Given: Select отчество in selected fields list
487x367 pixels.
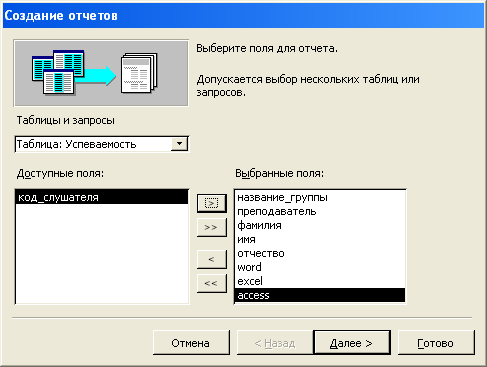Looking at the screenshot, I should point(320,253).
